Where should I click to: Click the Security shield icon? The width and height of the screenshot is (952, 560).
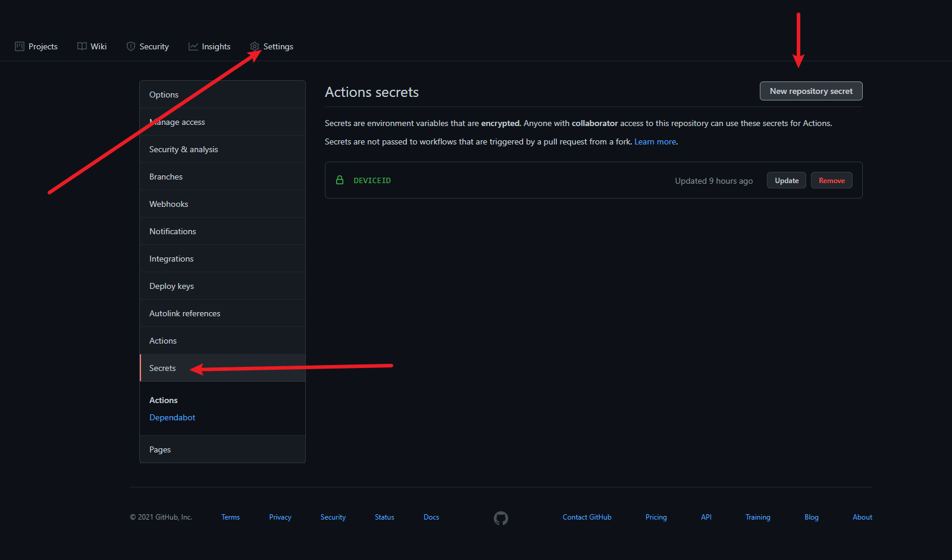click(x=131, y=46)
